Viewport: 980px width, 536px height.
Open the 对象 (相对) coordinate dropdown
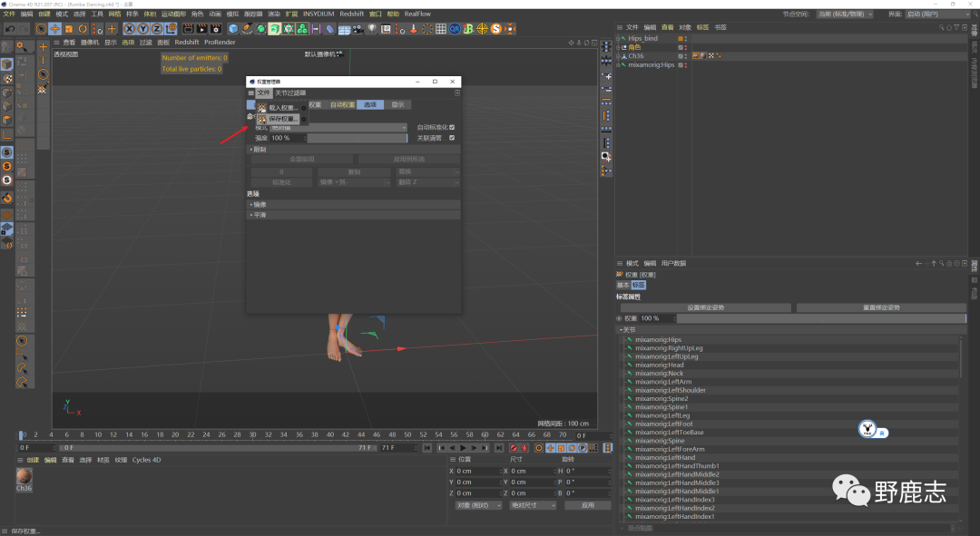[x=478, y=505]
